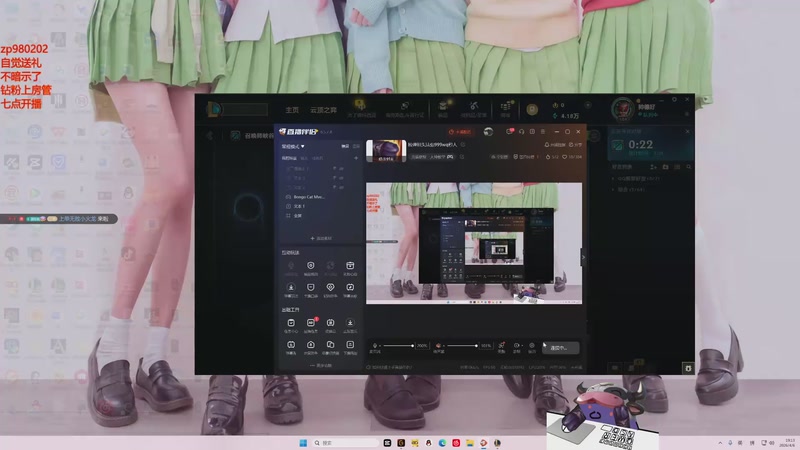Click the add material button below sources
800x450 pixels.
coord(321,238)
